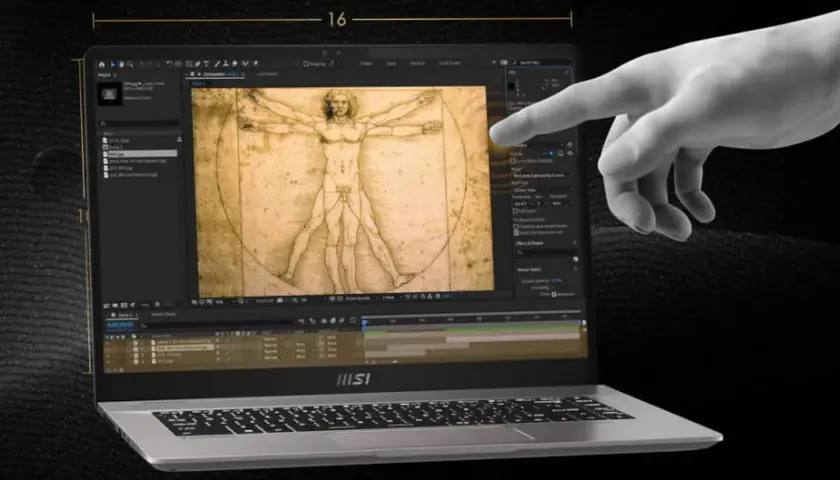
Task: Click Interpret Footage icon below Project panel
Action: click(x=107, y=305)
